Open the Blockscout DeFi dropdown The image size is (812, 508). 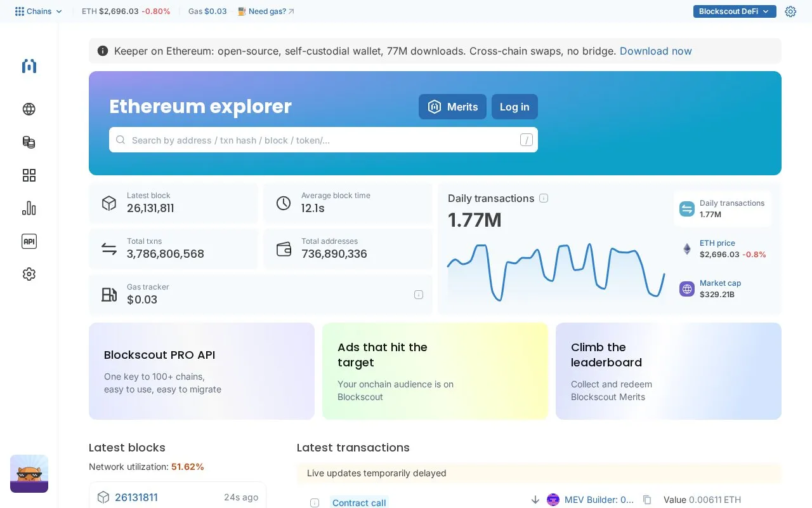(735, 11)
